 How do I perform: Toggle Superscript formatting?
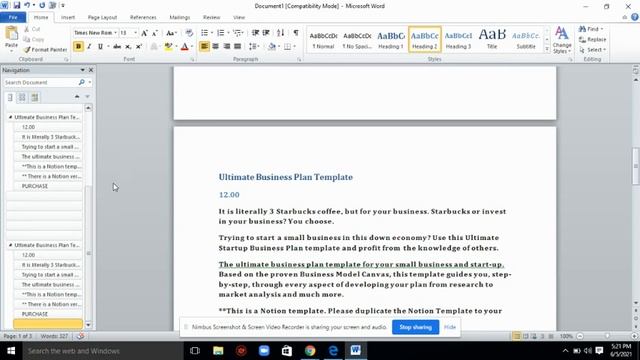(139, 47)
